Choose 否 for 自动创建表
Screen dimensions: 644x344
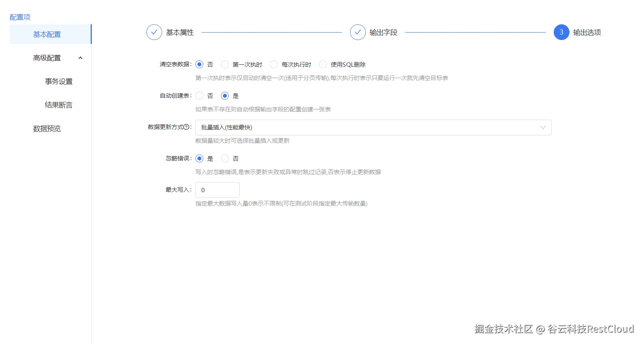click(x=199, y=96)
